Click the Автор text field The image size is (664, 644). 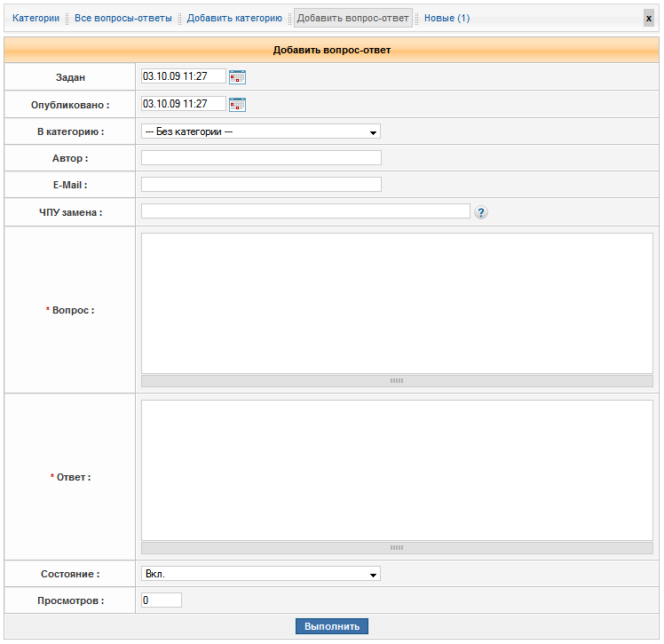pyautogui.click(x=261, y=158)
